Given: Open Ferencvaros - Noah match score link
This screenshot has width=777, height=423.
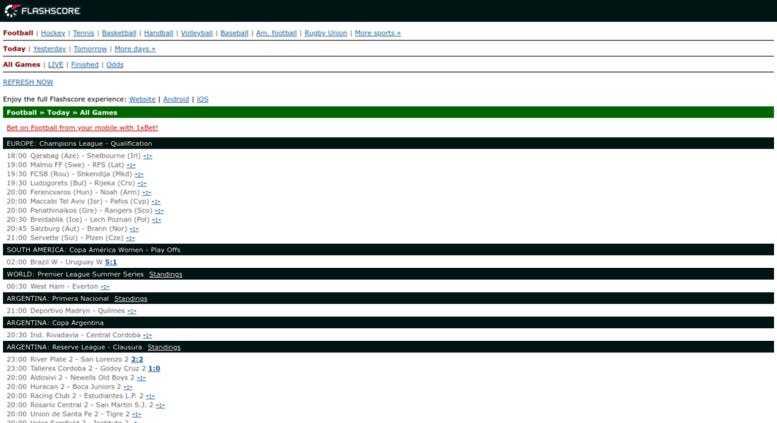Looking at the screenshot, I should click(147, 193).
